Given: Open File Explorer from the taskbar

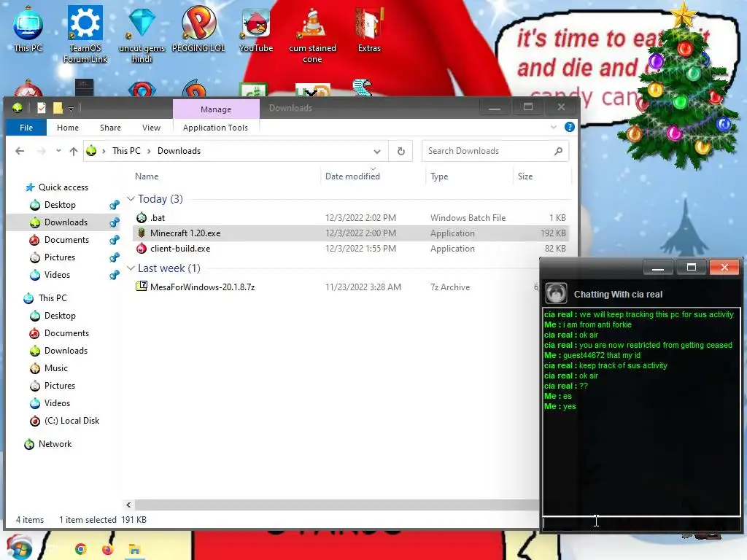Looking at the screenshot, I should click(x=134, y=550).
